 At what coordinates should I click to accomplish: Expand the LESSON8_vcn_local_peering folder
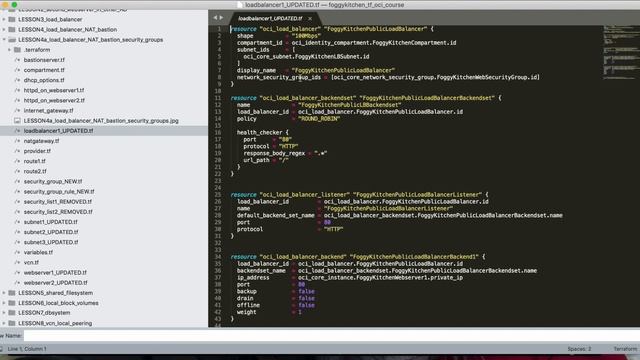[x=4, y=323]
